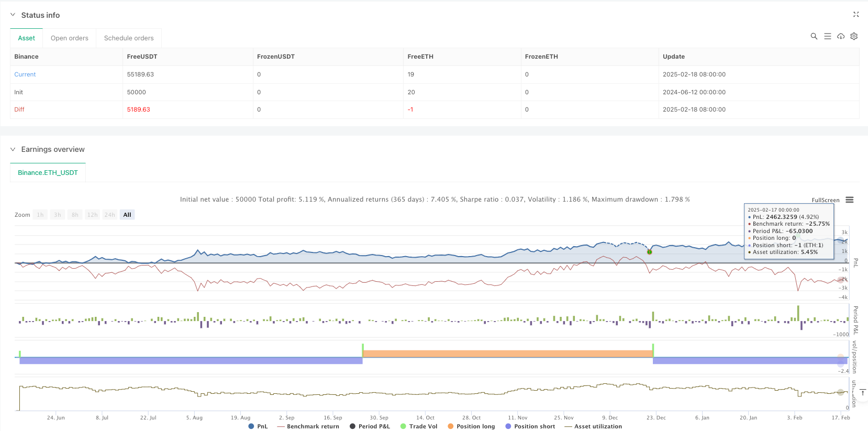Open the chart hamburger menu icon
This screenshot has width=868, height=431.
click(x=850, y=200)
